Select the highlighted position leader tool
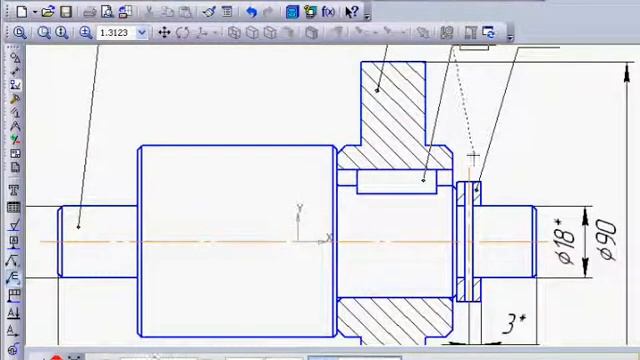Viewport: 640px width, 360px height. 14,278
